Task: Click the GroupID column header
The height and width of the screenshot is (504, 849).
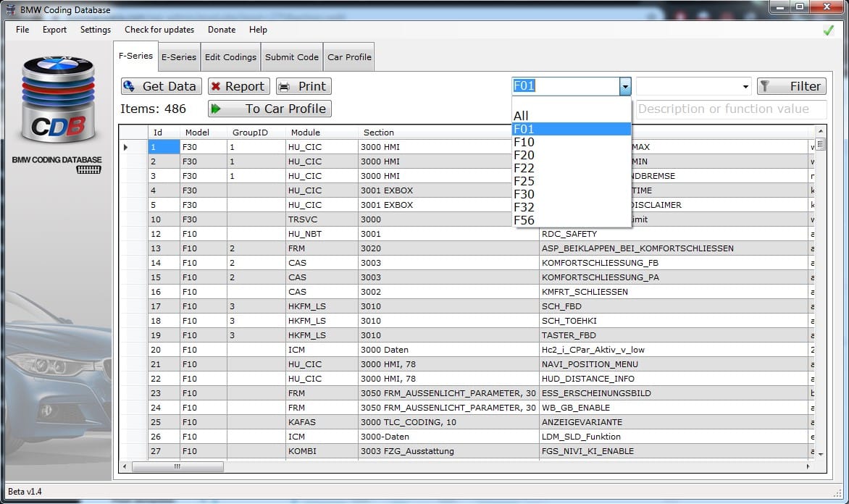Action: [256, 132]
